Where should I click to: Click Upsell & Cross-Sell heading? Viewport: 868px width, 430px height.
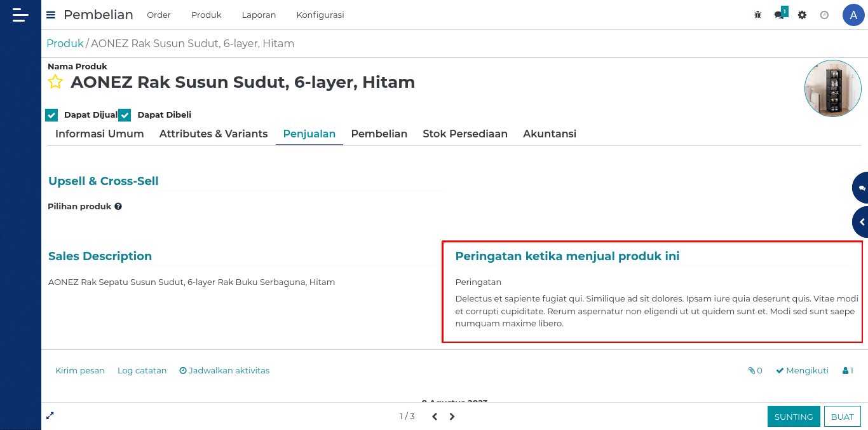(104, 181)
